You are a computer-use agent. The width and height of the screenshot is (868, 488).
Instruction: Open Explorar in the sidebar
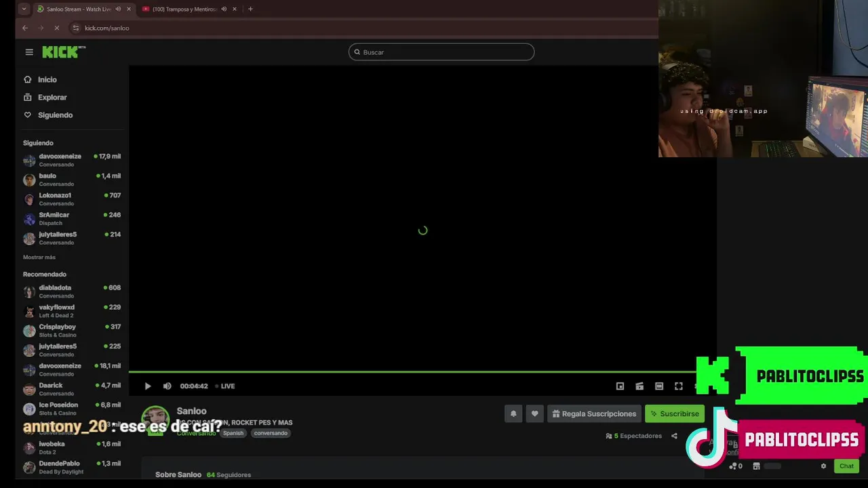52,98
